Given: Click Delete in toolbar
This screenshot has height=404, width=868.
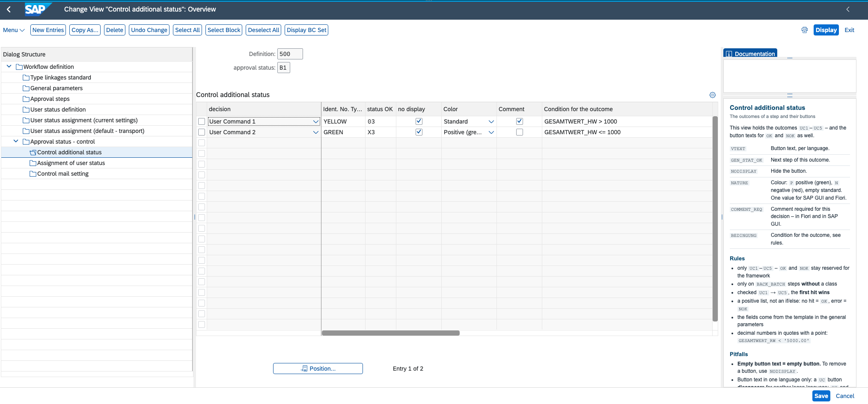Looking at the screenshot, I should pos(115,30).
